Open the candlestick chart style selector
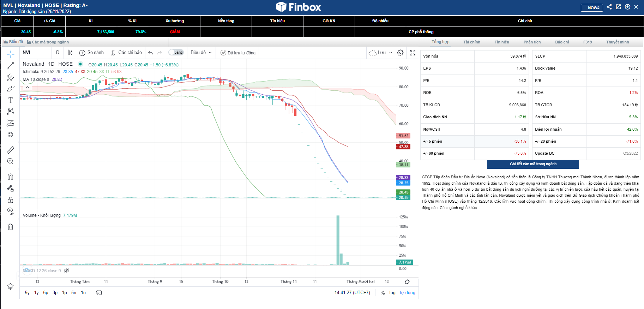Viewport: 644px width, 309px height. coord(70,53)
